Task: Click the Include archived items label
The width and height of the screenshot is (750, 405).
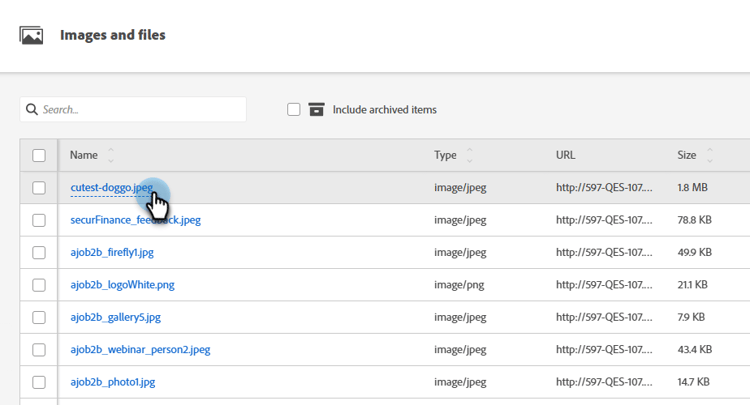Action: [x=384, y=109]
